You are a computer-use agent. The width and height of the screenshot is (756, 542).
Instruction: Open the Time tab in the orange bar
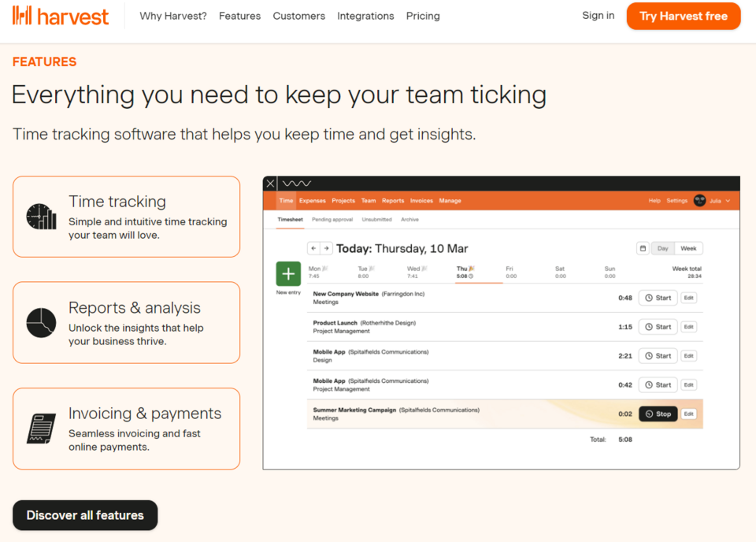(x=286, y=201)
